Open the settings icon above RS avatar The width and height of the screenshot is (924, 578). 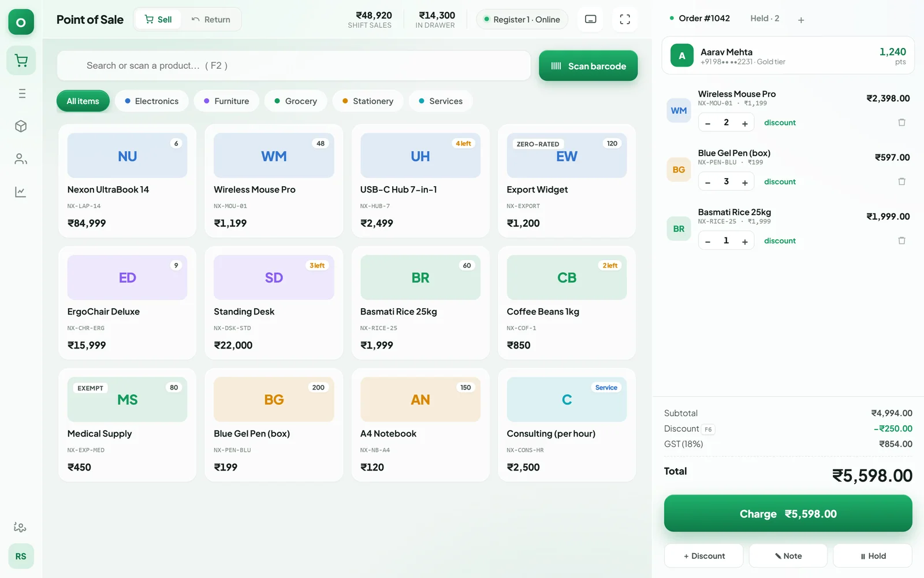[x=20, y=527]
